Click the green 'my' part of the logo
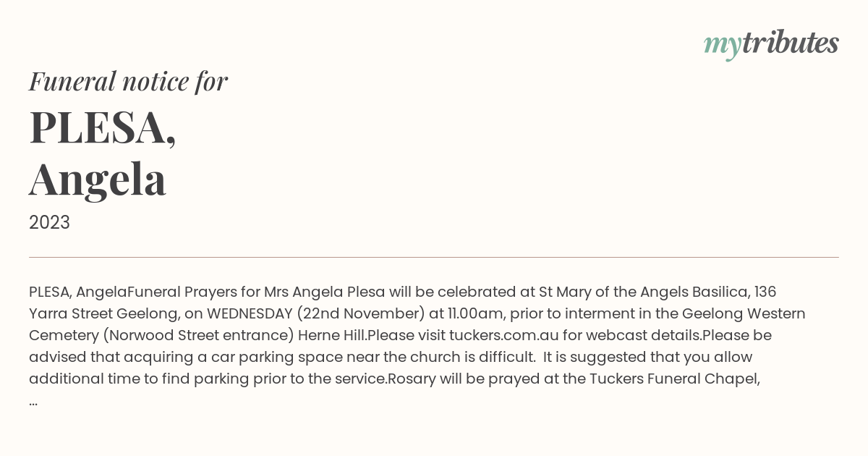The height and width of the screenshot is (456, 868). coord(723,46)
